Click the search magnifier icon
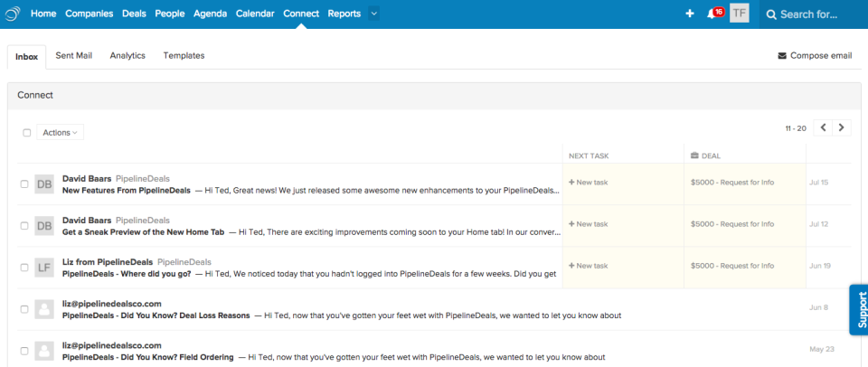 [x=770, y=14]
